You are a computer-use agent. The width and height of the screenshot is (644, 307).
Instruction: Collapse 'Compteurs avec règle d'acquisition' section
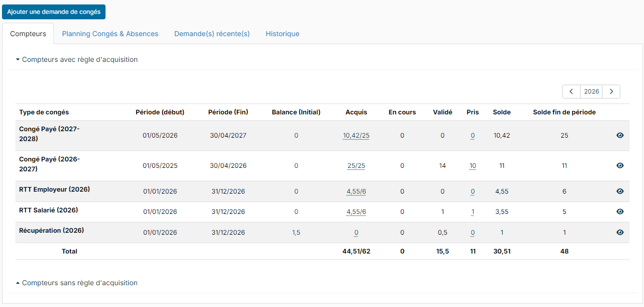pos(77,59)
